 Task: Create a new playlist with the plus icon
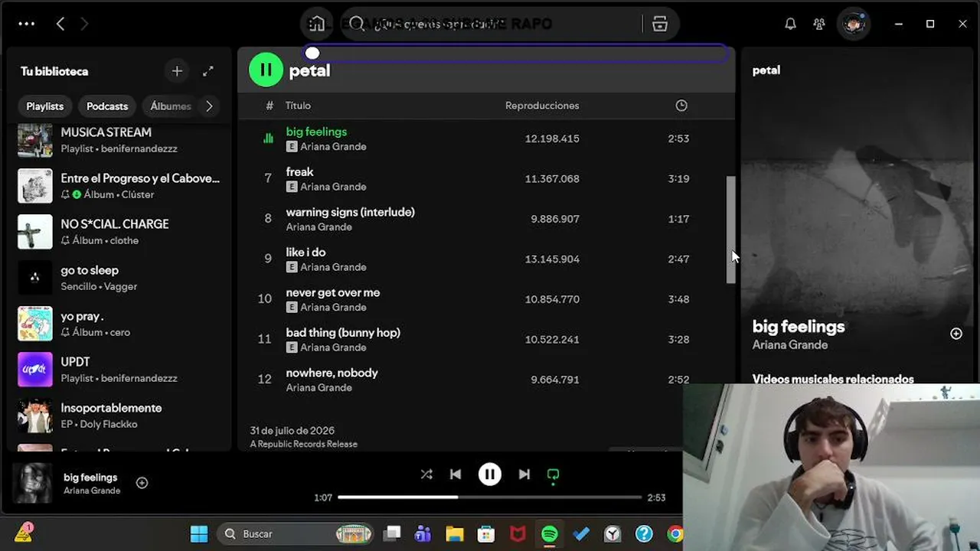pyautogui.click(x=177, y=71)
